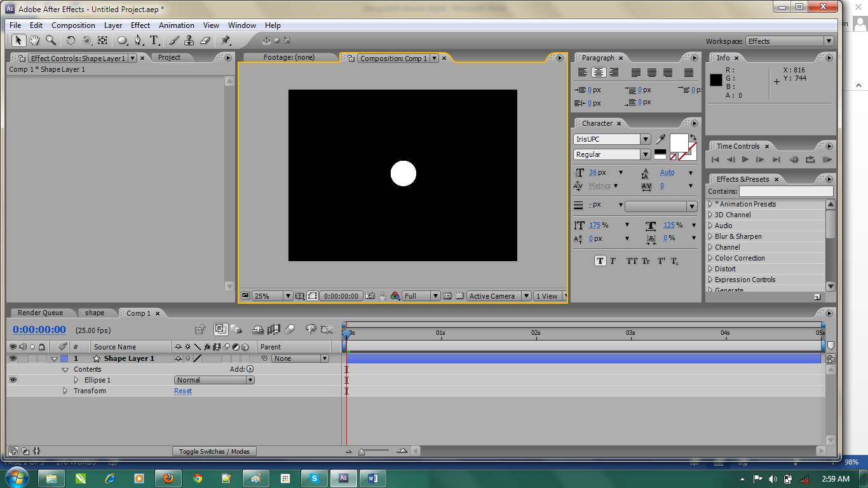Select the Hand tool
The image size is (868, 488).
pos(34,40)
